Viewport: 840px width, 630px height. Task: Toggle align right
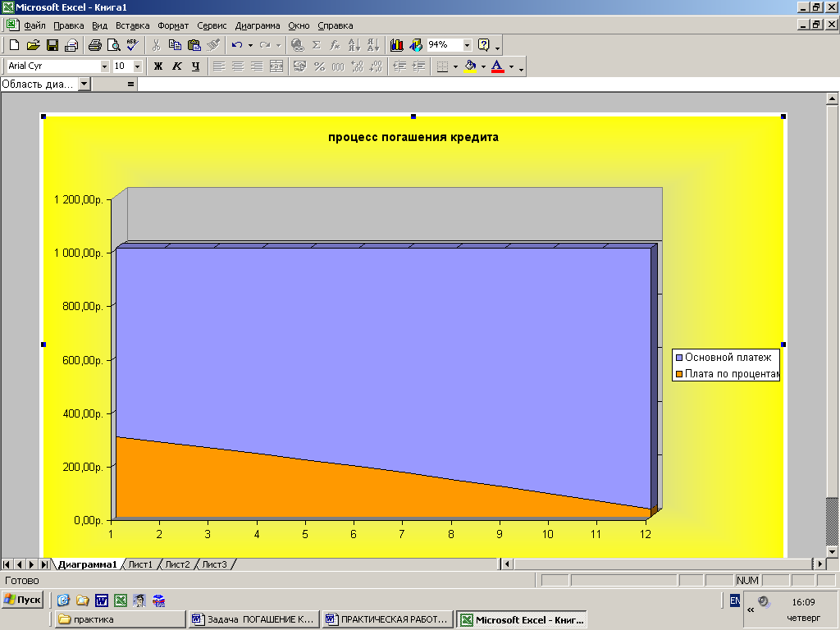click(x=257, y=66)
